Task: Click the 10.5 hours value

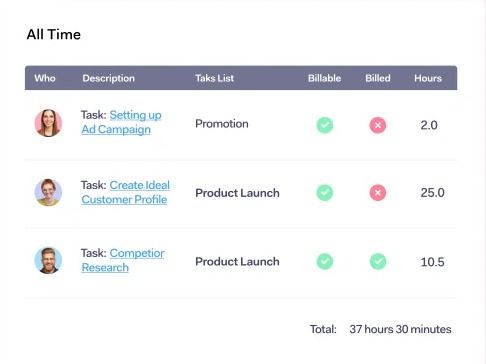Action: coord(432,262)
